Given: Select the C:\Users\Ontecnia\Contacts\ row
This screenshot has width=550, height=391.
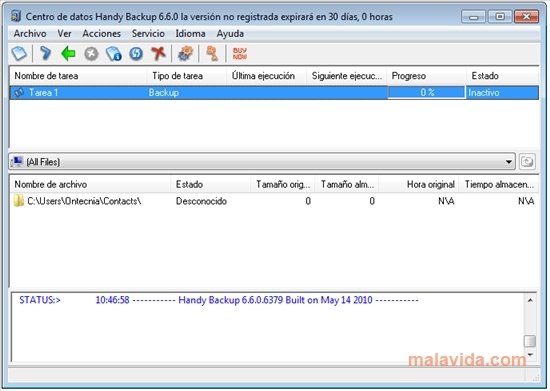Looking at the screenshot, I should [x=274, y=201].
